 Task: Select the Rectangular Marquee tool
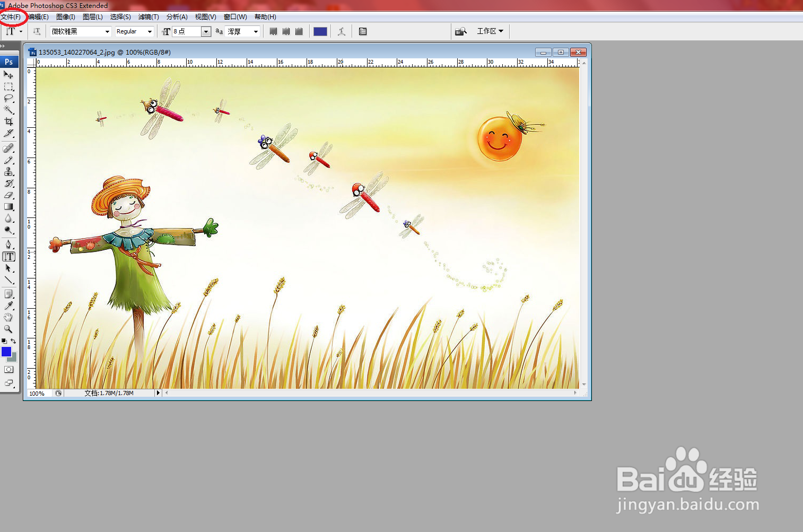tap(8, 86)
